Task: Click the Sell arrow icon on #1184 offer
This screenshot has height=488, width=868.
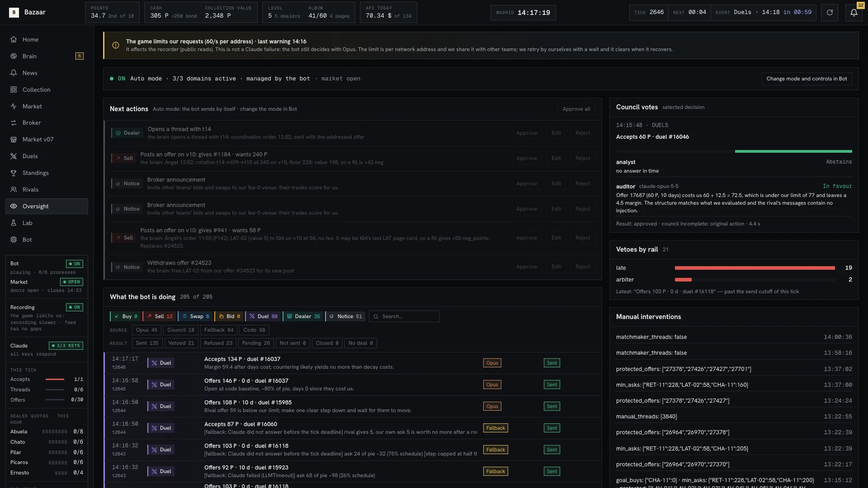Action: coord(118,158)
